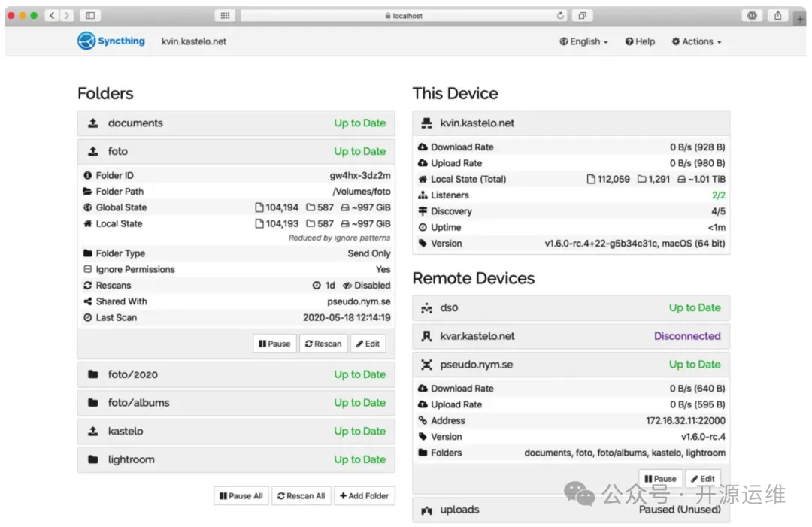Image resolution: width=812 pixels, height=527 pixels.
Task: Open the Help link
Action: [640, 41]
